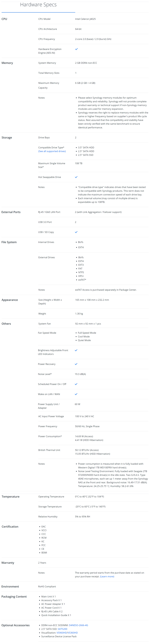
Task: Select the Hardware Specs tab heading
Action: 38,5
